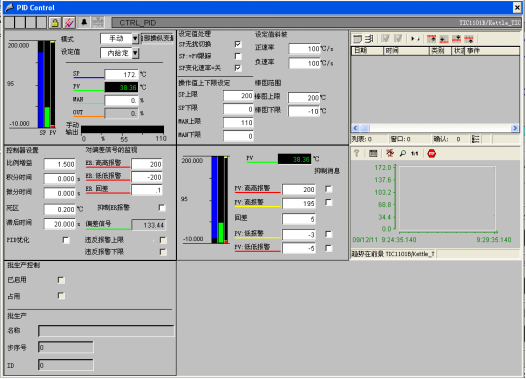This screenshot has height=379, width=526.
Task: Click the alarm list scroll-right arrow
Action: pyautogui.click(x=515, y=128)
